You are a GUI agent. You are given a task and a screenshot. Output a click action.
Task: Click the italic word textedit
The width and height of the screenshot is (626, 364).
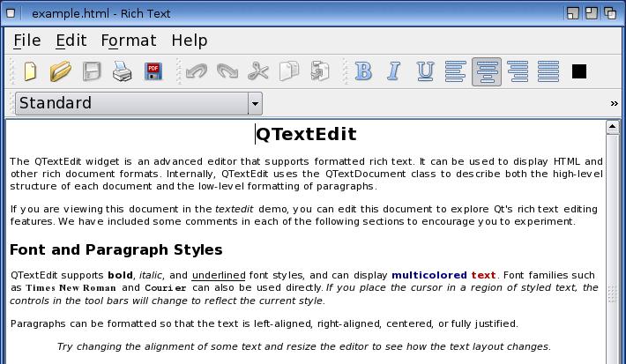click(234, 209)
